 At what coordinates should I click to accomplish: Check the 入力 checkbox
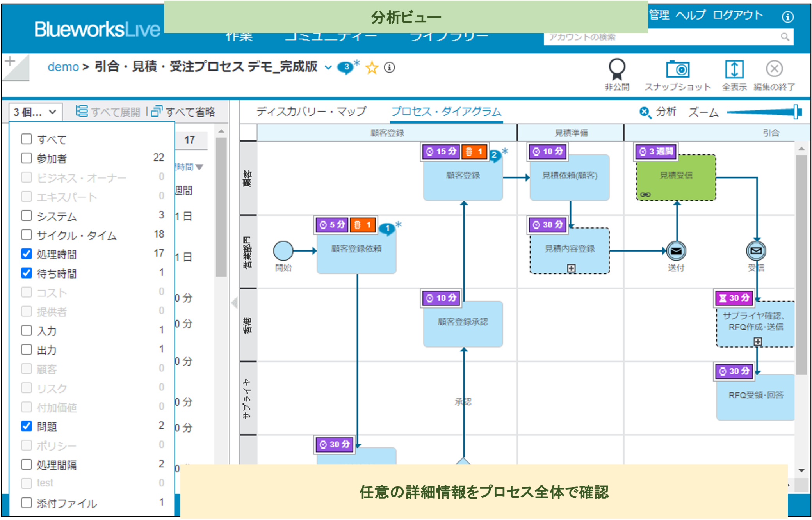pyautogui.click(x=27, y=330)
